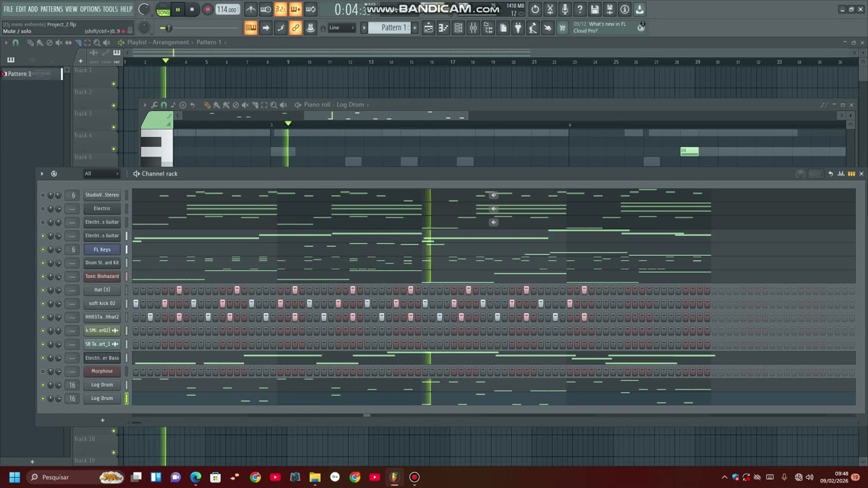The image size is (868, 488).
Task: Open the OPTIONS menu
Action: pyautogui.click(x=90, y=9)
